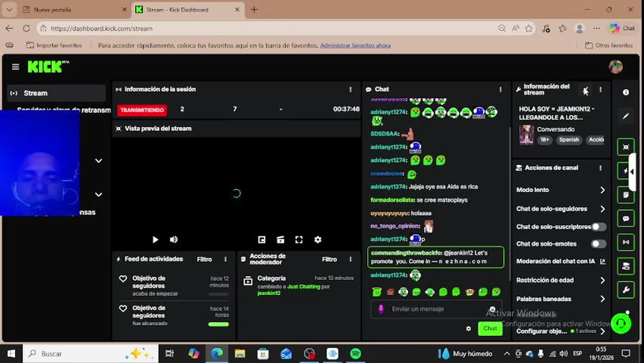This screenshot has width=644, height=363.
Task: Open the Chat panel three-dot menu
Action: tap(500, 90)
